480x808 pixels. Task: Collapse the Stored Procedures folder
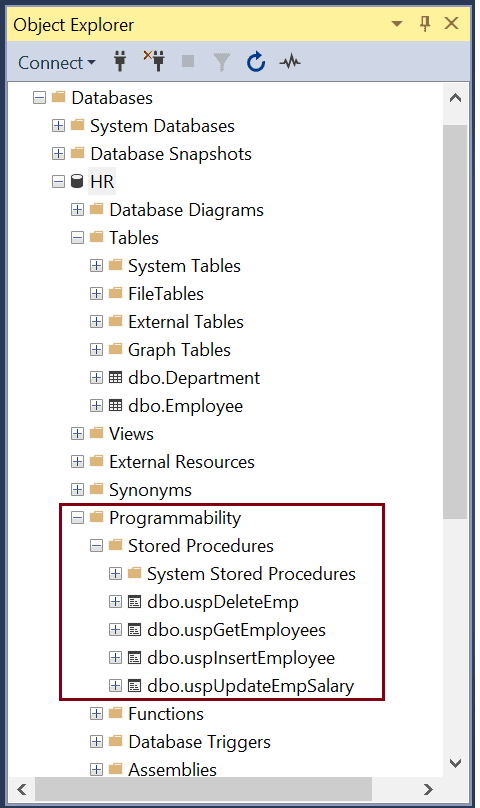(x=96, y=546)
